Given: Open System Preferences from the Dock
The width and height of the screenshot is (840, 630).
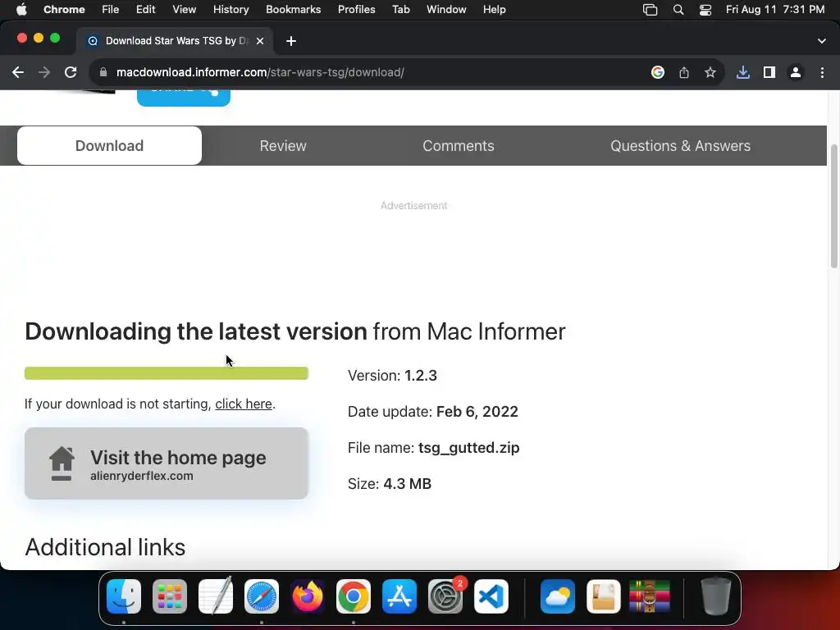Looking at the screenshot, I should (x=445, y=596).
